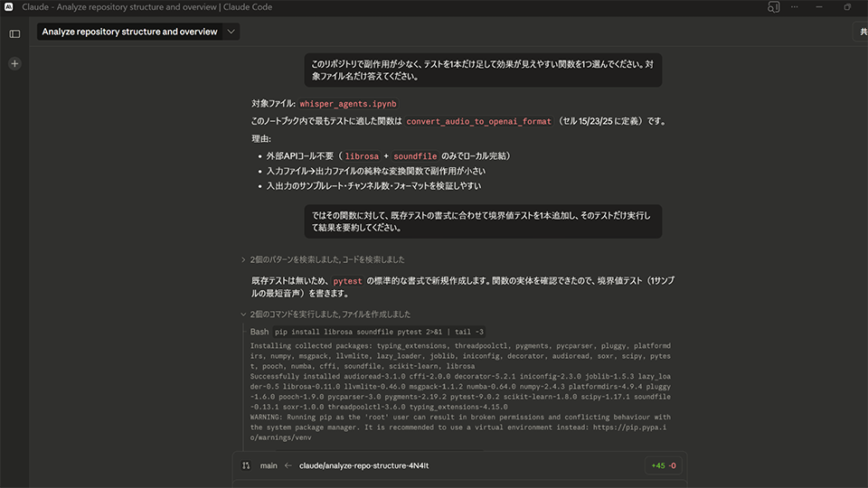Click the pytest code tag

[x=347, y=281]
